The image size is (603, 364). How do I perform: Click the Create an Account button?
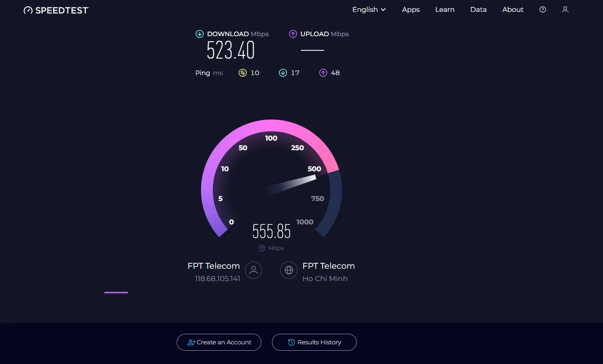point(219,342)
